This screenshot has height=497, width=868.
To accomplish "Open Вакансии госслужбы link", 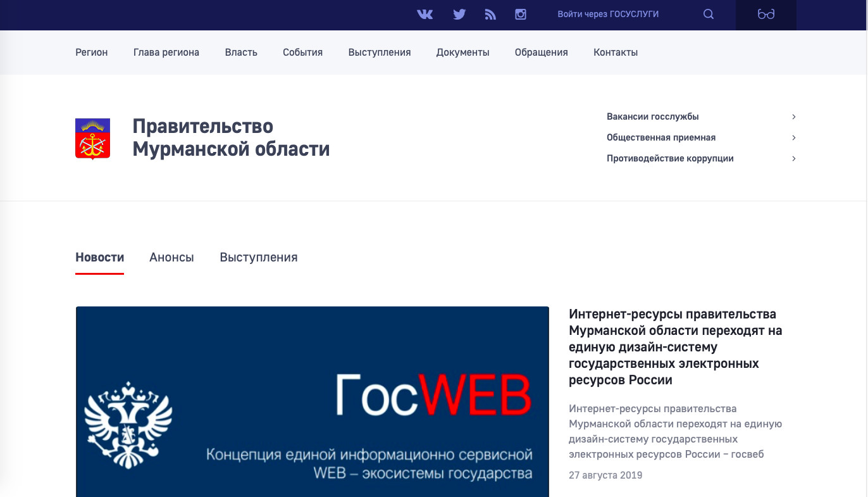I will pyautogui.click(x=653, y=116).
